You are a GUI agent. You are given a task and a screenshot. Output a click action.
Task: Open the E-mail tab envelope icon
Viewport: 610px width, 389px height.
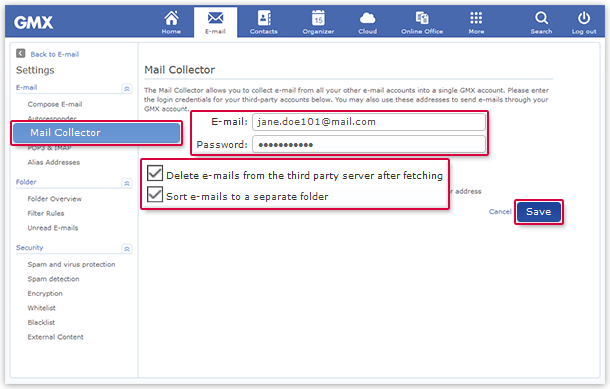(215, 18)
